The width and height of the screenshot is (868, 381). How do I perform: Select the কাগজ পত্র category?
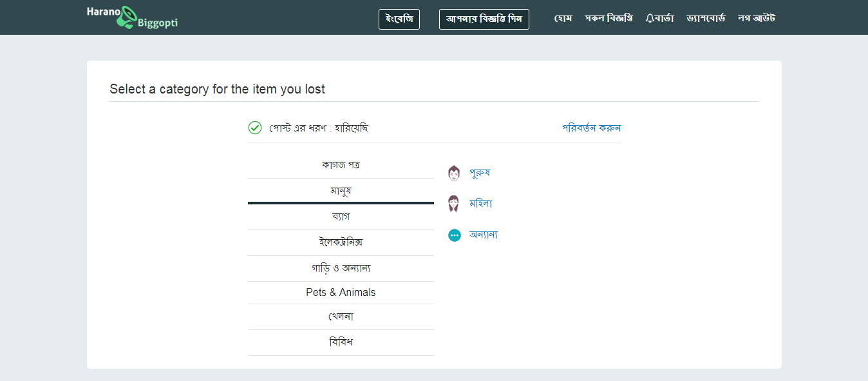[341, 164]
